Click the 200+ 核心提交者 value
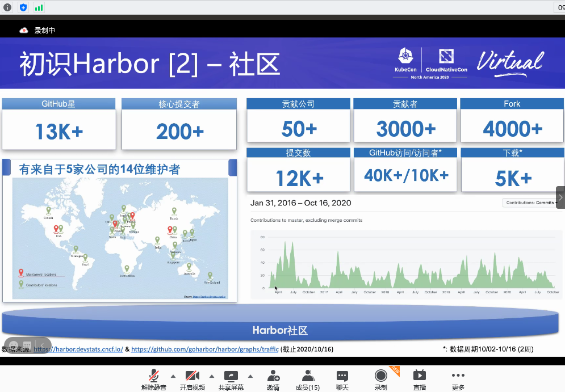Image resolution: width=565 pixels, height=392 pixels. [x=180, y=132]
